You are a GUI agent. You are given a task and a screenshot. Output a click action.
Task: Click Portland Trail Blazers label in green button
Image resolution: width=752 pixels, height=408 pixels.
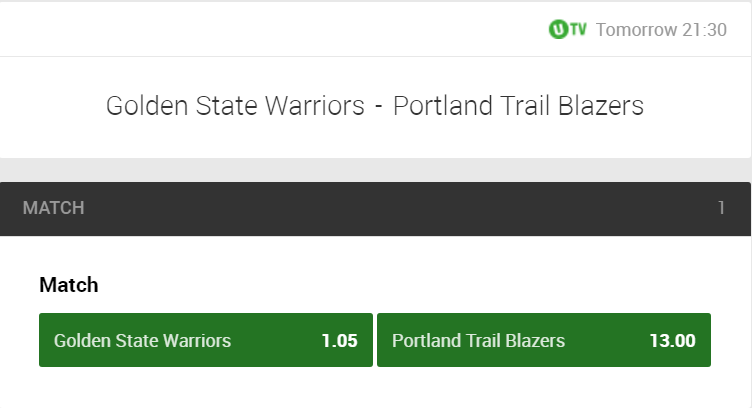pos(479,341)
